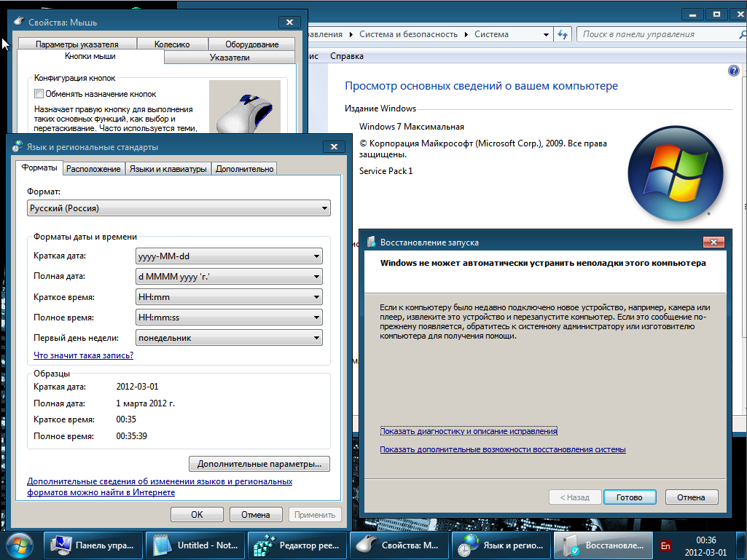Close the Language and Region dialog
Viewport: 747px width, 560px height.
(x=334, y=146)
